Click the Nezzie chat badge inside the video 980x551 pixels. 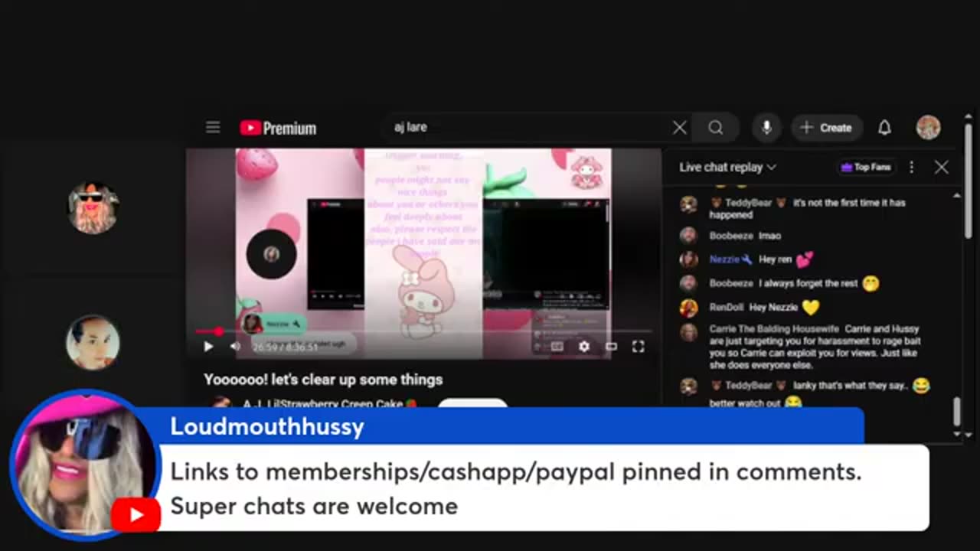[275, 324]
